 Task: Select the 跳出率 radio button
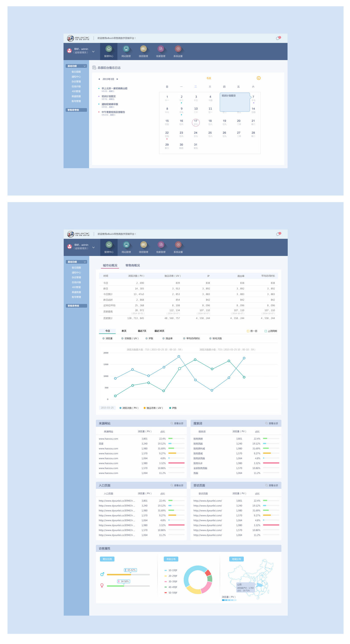[x=163, y=339]
